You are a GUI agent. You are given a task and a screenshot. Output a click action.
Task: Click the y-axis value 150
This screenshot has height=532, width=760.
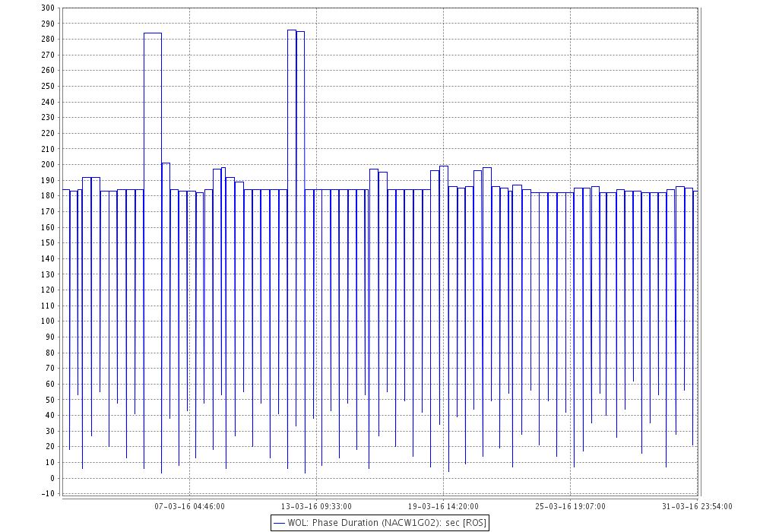click(48, 242)
